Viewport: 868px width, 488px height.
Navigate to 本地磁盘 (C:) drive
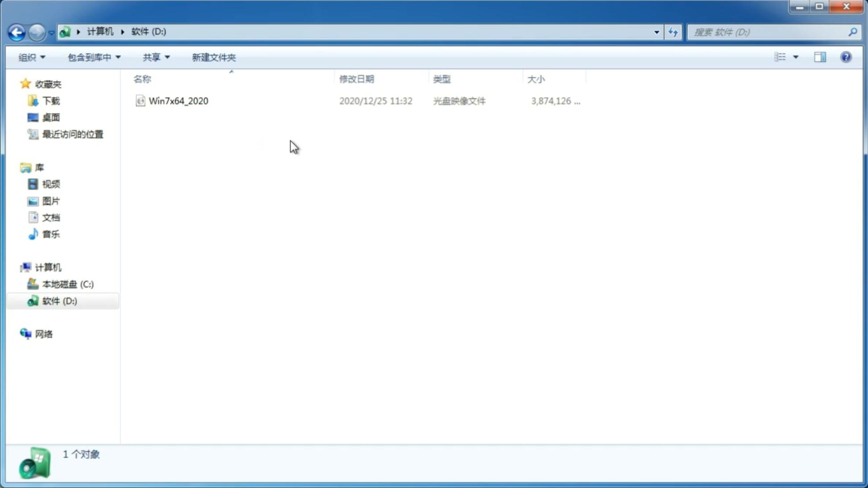tap(67, 284)
